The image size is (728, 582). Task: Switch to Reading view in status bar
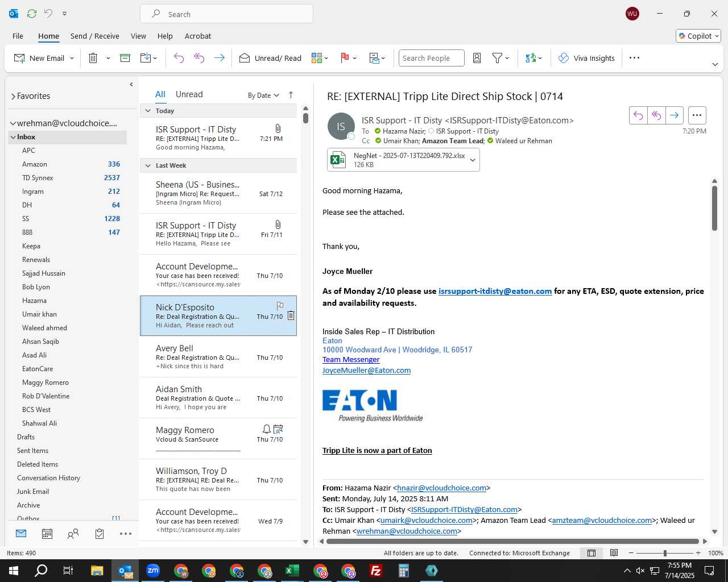pos(614,553)
